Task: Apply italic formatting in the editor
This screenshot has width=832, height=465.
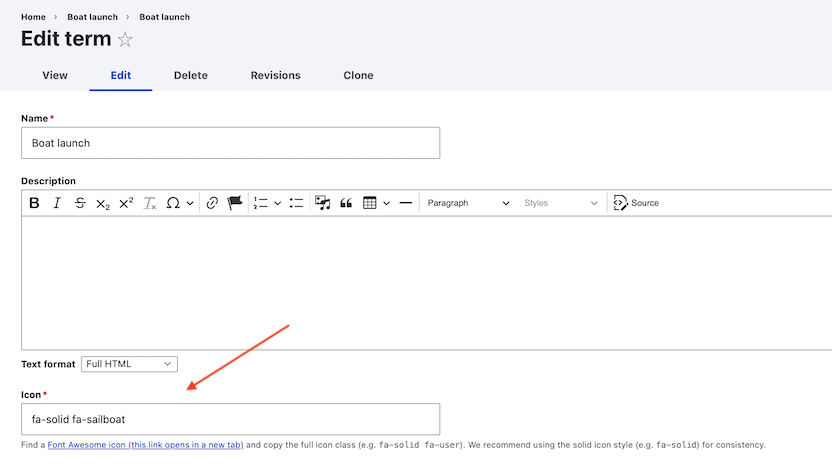Action: pyautogui.click(x=57, y=203)
